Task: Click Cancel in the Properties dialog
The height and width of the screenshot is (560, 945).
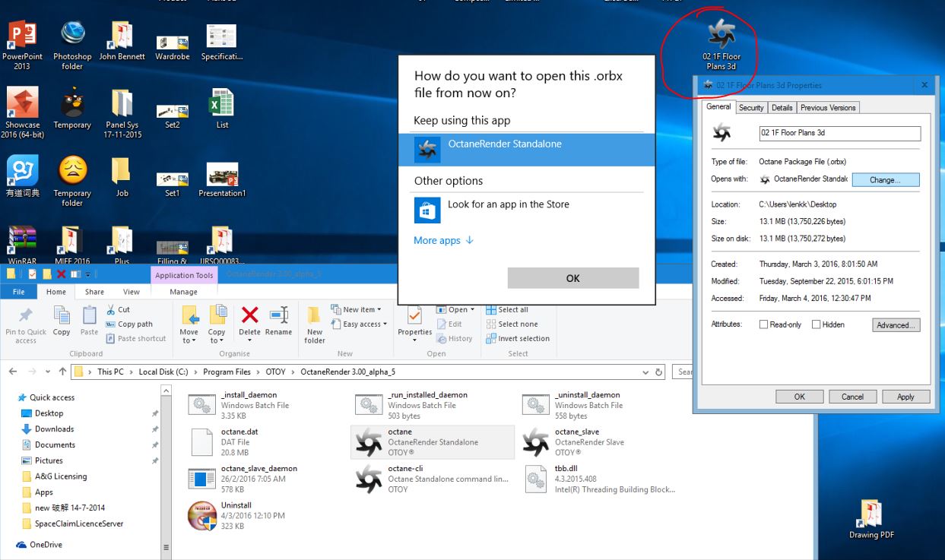Action: [852, 397]
